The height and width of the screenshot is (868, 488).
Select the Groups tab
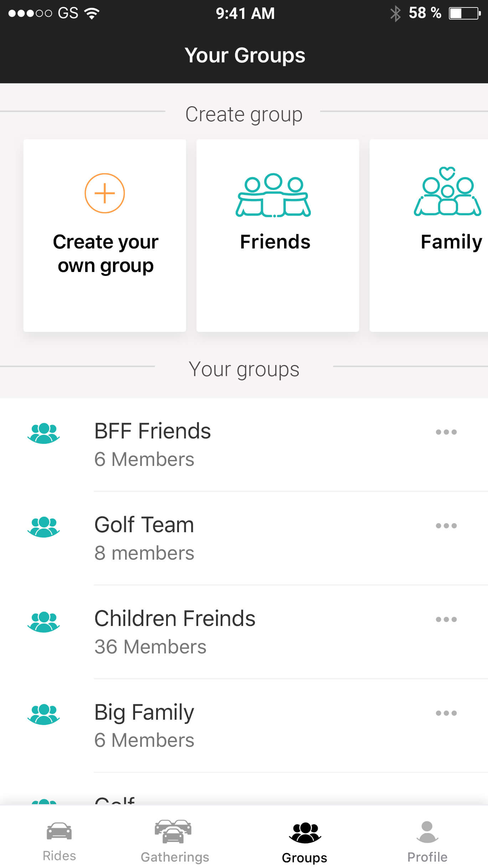(304, 840)
